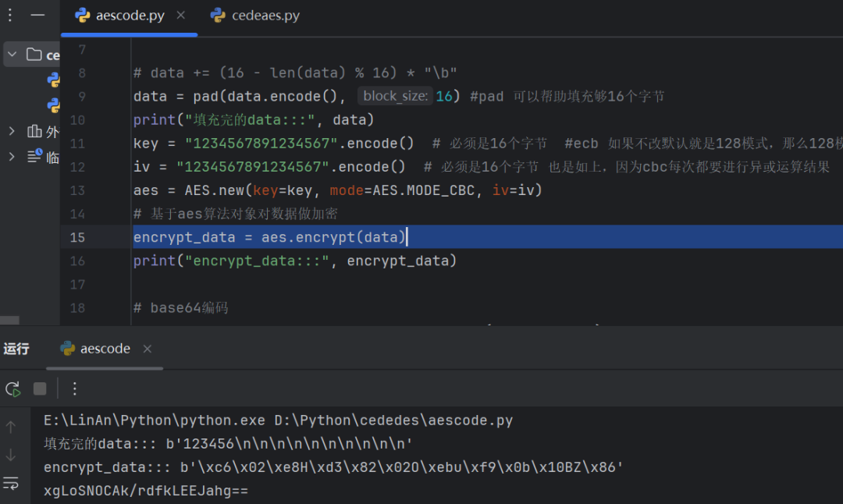This screenshot has width=843, height=504.
Task: Close the aescode run tab
Action: (147, 349)
